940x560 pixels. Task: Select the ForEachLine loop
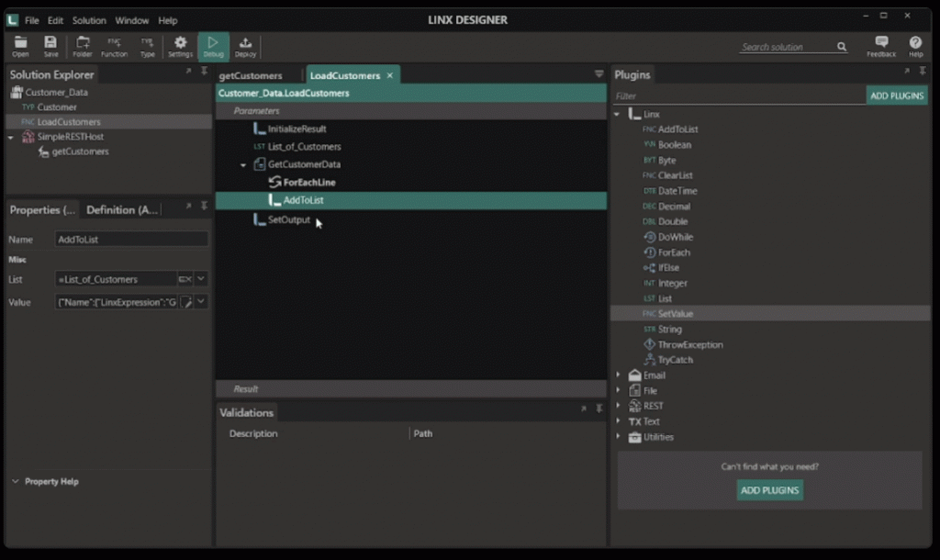(x=308, y=183)
